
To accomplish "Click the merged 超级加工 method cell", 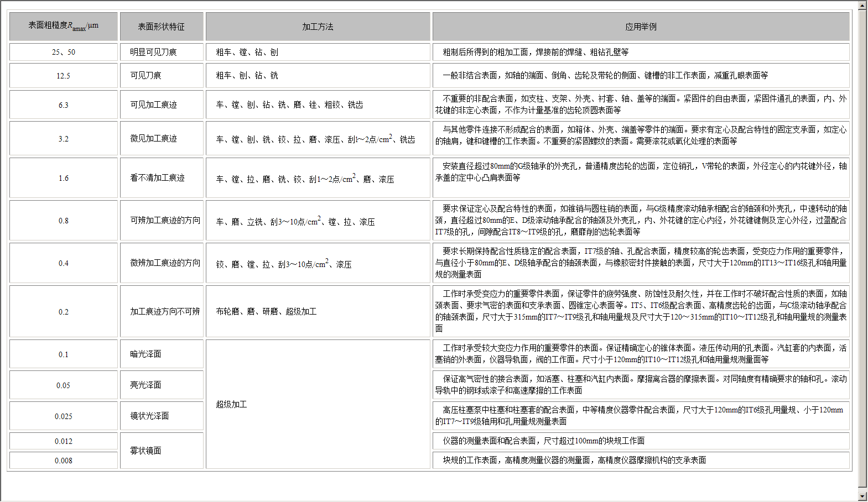I will tap(318, 404).
